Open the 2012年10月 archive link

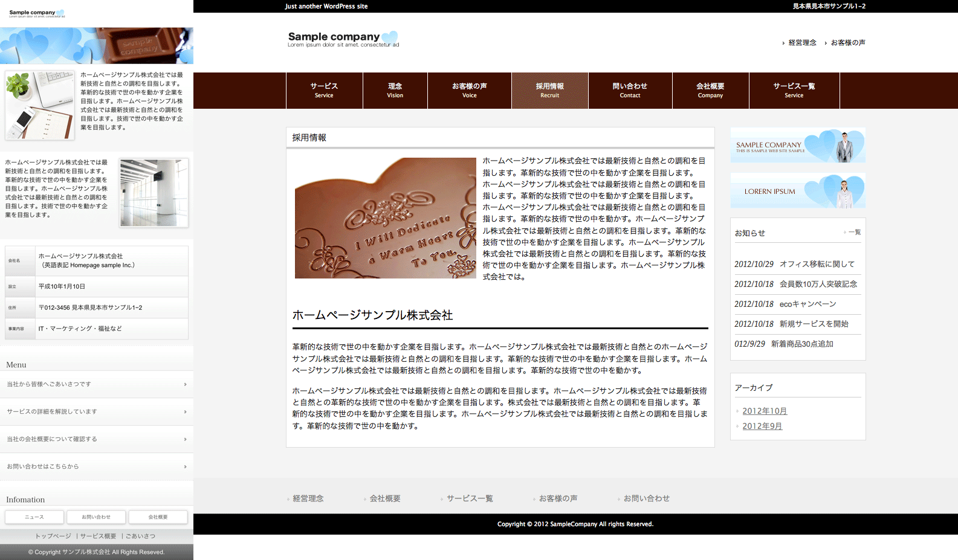(x=765, y=411)
